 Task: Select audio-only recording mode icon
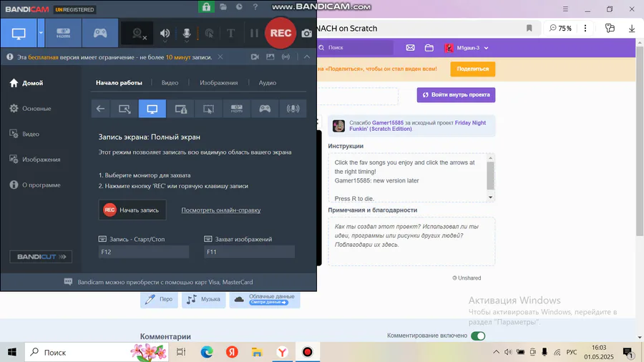(293, 109)
